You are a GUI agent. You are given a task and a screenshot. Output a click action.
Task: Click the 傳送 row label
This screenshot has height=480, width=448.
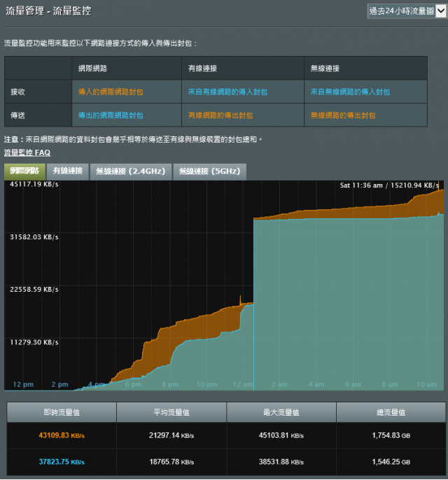click(17, 115)
